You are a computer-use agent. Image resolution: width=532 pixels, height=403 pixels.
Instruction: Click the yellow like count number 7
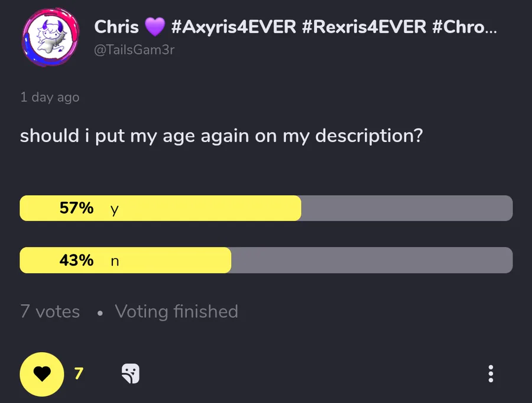click(79, 374)
